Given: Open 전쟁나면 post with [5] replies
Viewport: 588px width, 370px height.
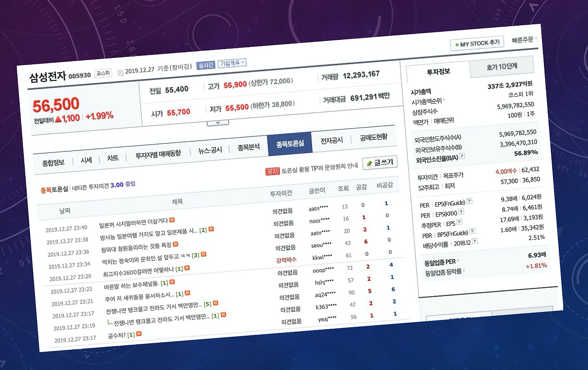Looking at the screenshot, I should click(x=153, y=307).
